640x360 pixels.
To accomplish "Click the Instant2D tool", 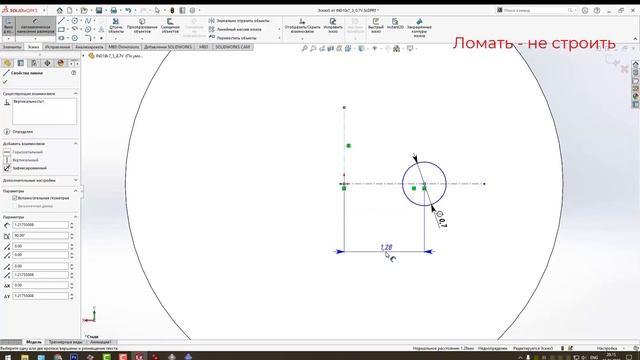I will [395, 24].
